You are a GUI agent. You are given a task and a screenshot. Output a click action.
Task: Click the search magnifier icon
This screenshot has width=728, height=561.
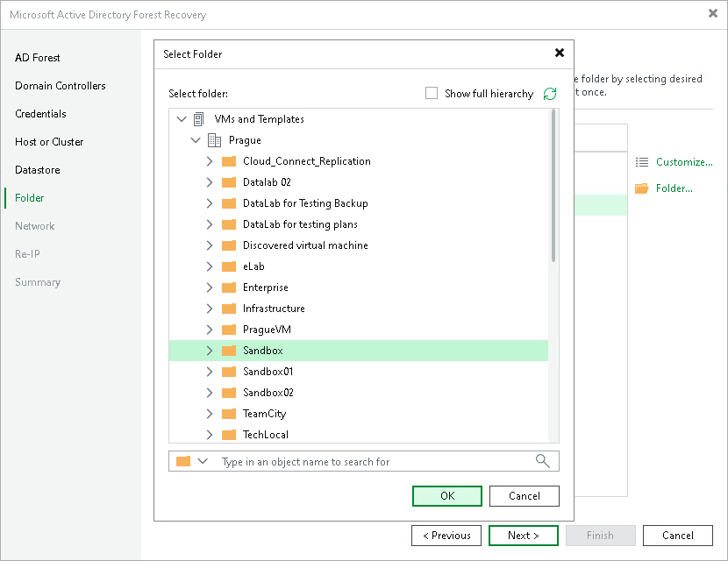[542, 461]
